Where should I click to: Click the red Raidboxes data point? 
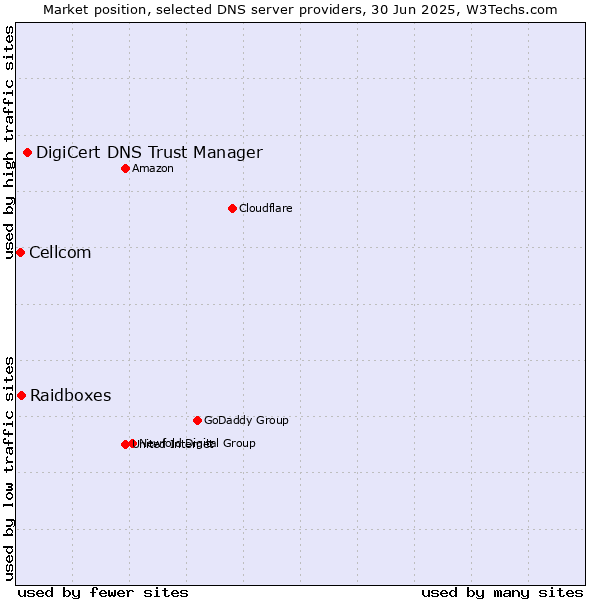tap(21, 395)
